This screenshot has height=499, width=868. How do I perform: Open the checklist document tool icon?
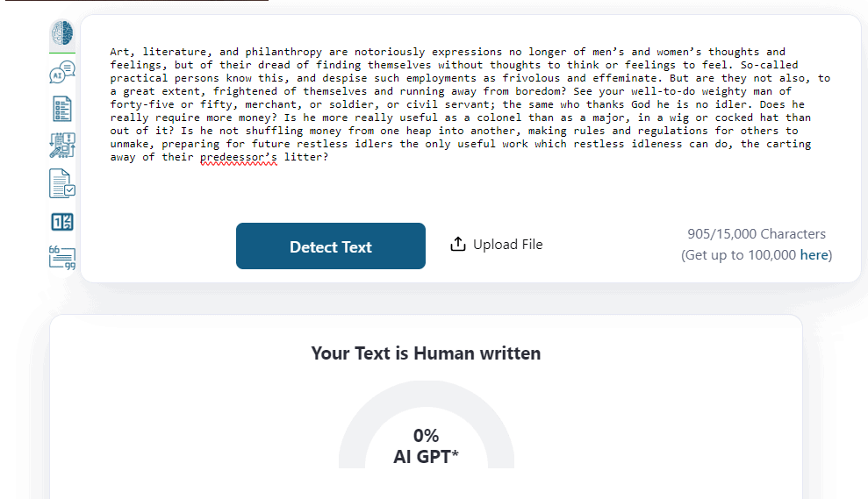62,109
